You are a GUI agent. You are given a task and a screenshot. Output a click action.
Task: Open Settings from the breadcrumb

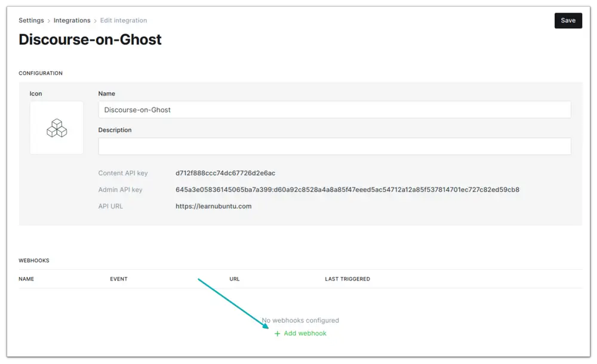pyautogui.click(x=31, y=20)
